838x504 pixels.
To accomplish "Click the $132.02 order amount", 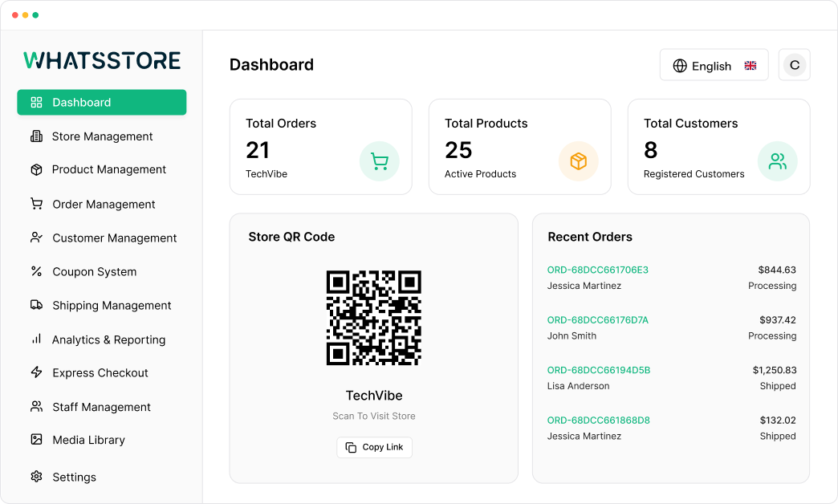I will pos(778,420).
